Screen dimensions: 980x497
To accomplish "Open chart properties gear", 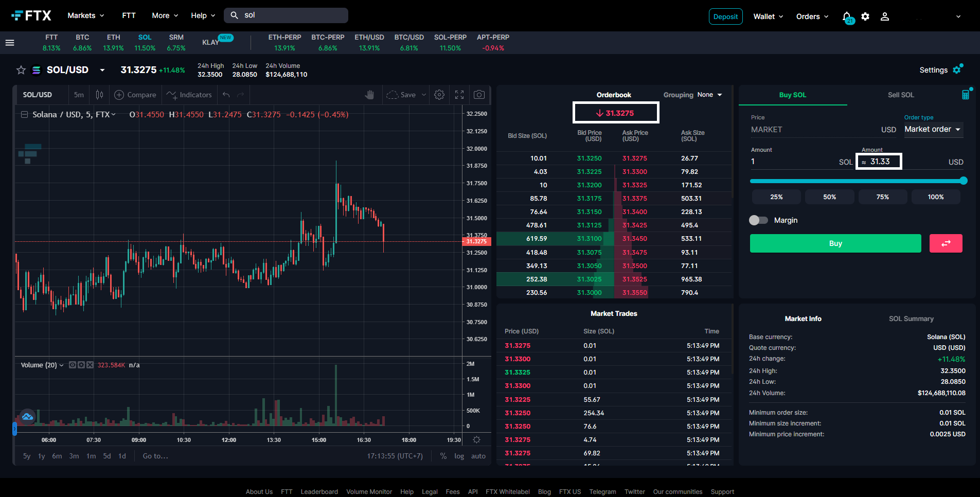I will click(439, 95).
